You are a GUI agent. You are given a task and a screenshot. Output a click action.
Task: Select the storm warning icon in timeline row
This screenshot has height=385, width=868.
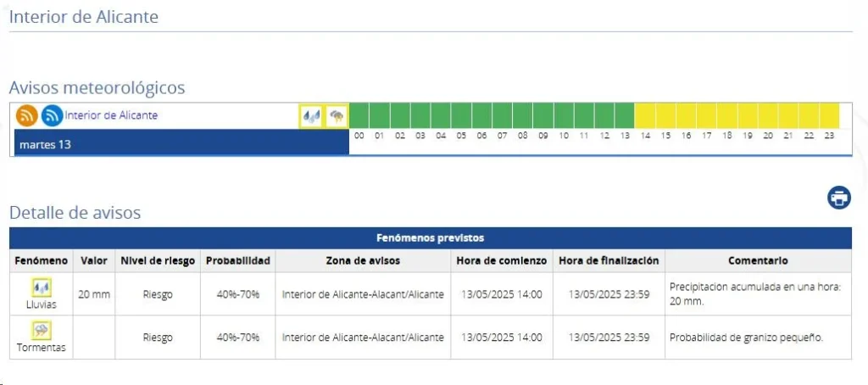coord(336,116)
